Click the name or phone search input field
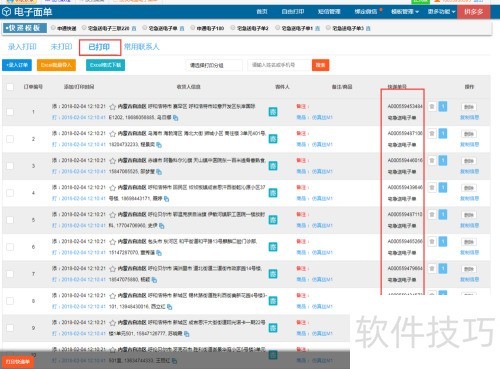Viewport: 500px width, 369px height. pyautogui.click(x=279, y=65)
